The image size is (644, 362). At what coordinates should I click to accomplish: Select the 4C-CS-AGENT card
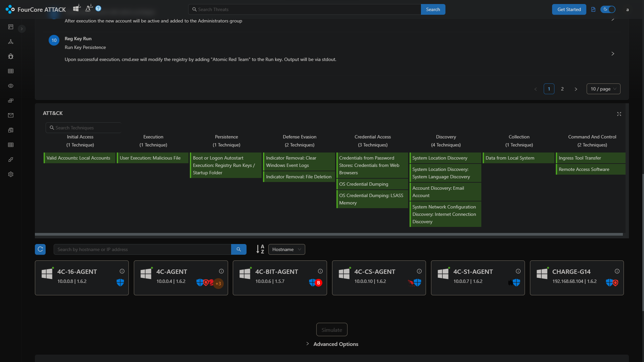[x=379, y=278]
